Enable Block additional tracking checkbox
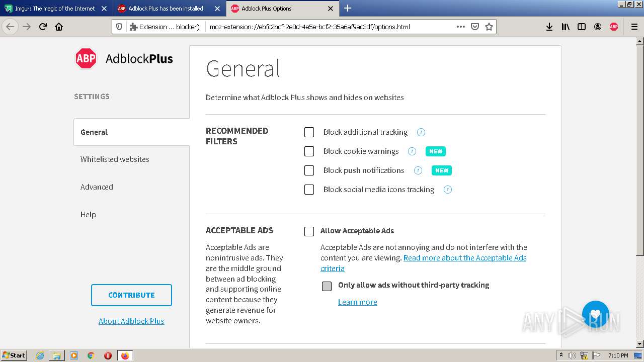Viewport: 644px width, 362px height. coord(309,132)
